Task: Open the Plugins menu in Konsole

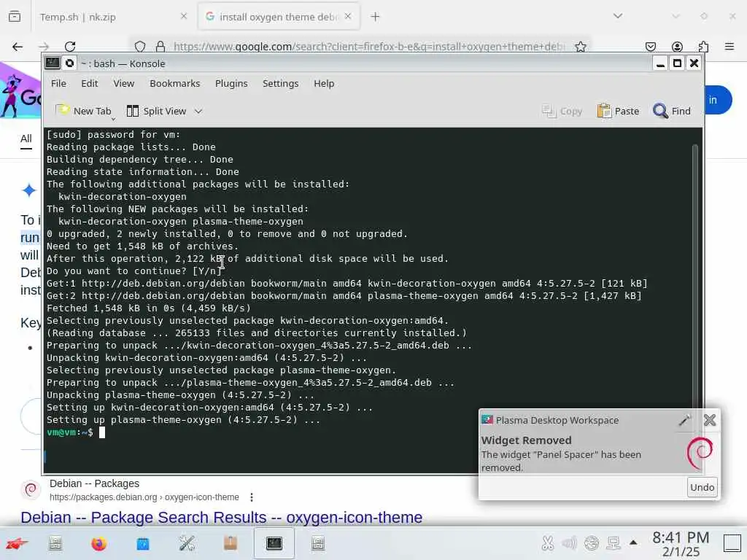Action: 231,83
